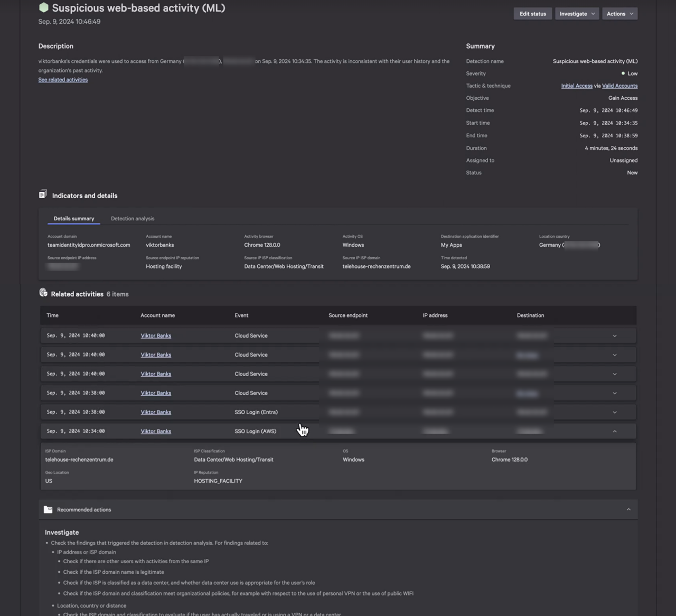The width and height of the screenshot is (676, 616).
Task: Click the Time column header
Action: pyautogui.click(x=53, y=315)
